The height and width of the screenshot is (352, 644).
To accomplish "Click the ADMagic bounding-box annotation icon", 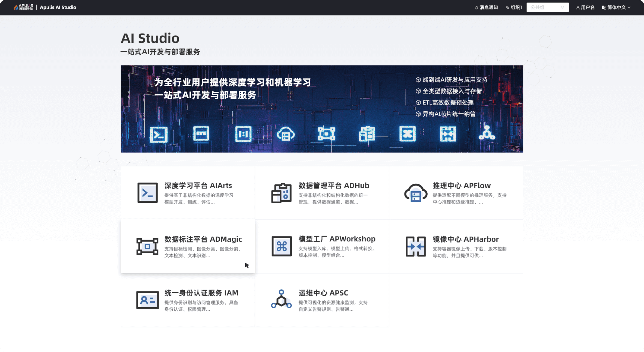I will pyautogui.click(x=147, y=246).
